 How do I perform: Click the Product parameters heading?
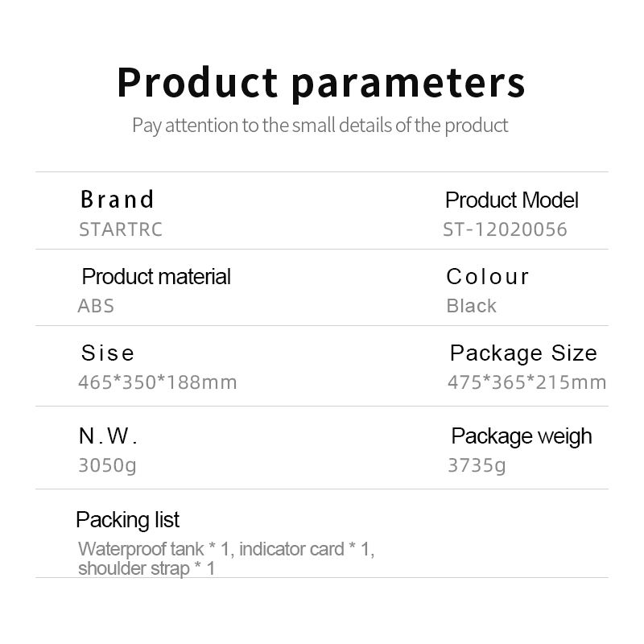click(x=320, y=84)
